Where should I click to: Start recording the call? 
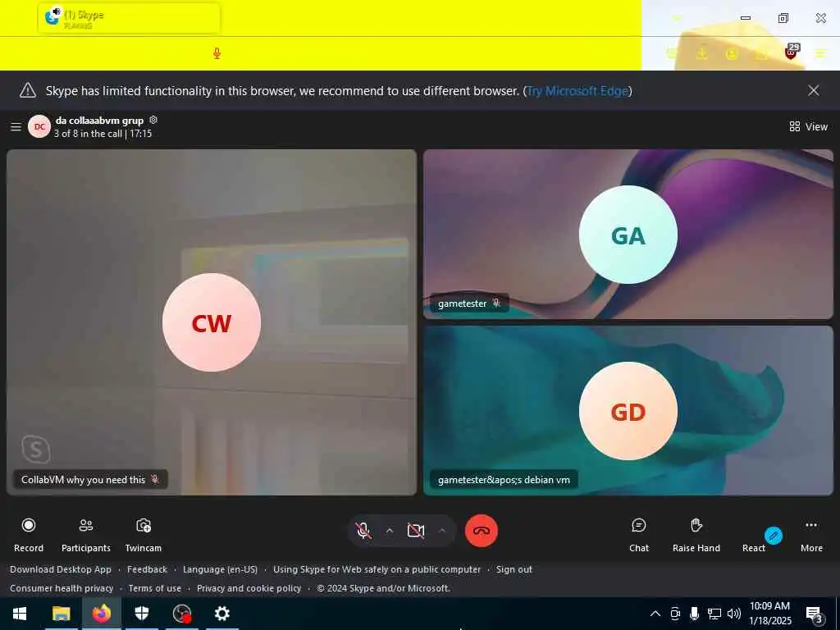[x=29, y=535]
